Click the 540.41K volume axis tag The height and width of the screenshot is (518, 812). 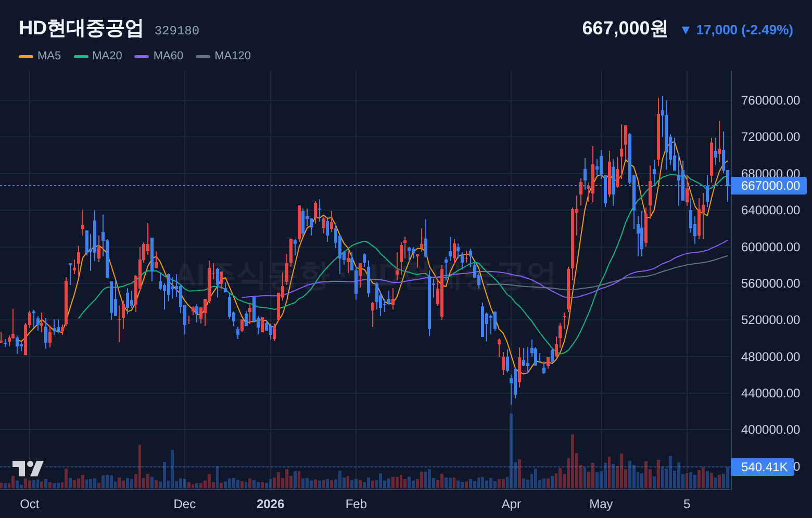(763, 467)
